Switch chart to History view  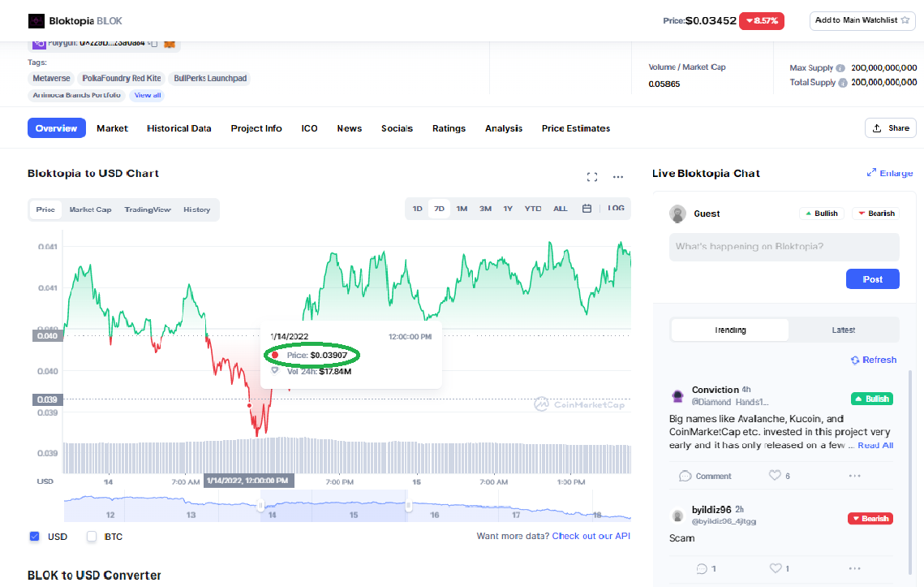(197, 209)
